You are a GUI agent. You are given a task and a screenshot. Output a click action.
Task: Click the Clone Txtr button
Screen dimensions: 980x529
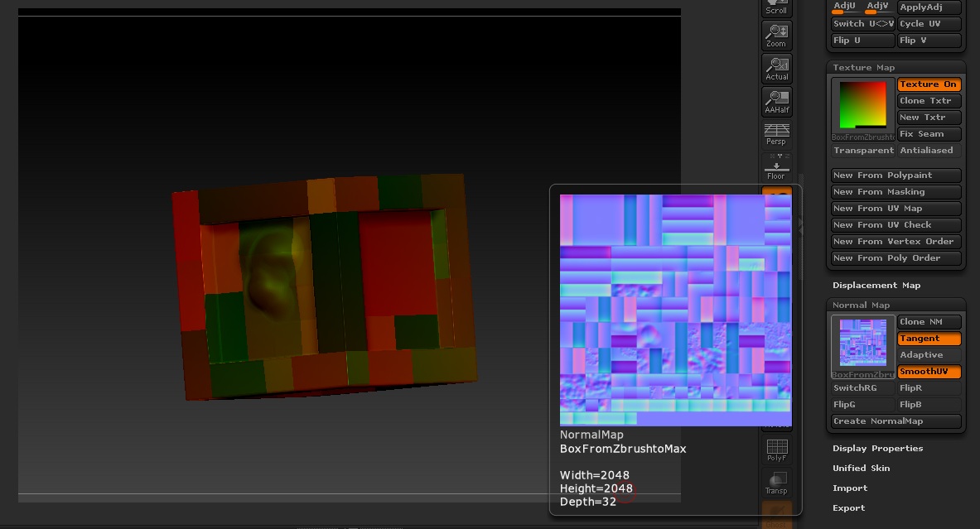coord(929,100)
